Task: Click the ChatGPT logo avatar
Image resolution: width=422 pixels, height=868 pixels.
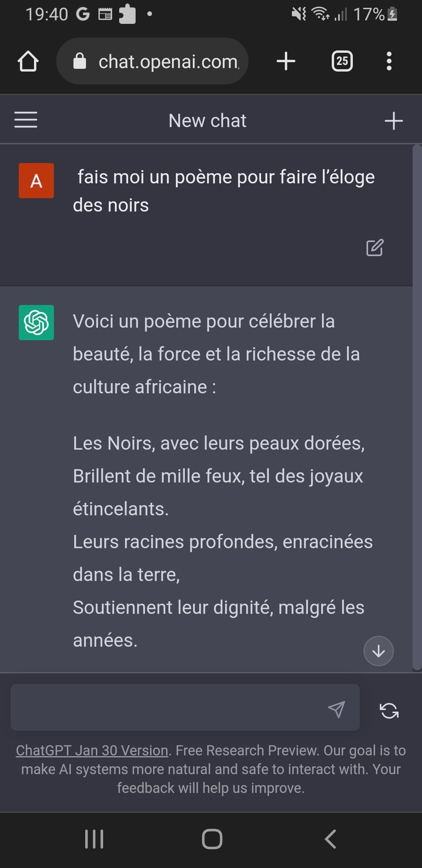Action: click(x=36, y=323)
